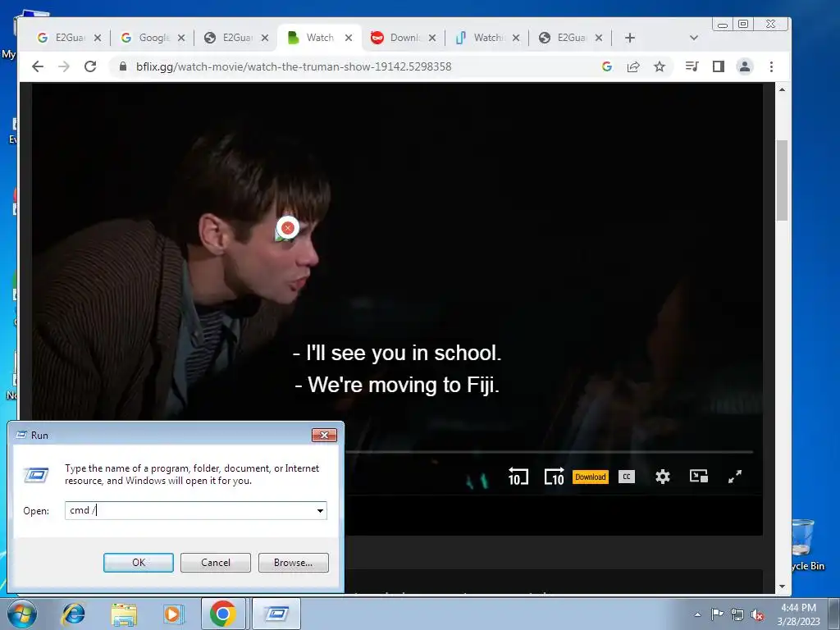Open tab search chevron
This screenshot has width=840, height=630.
pos(694,38)
